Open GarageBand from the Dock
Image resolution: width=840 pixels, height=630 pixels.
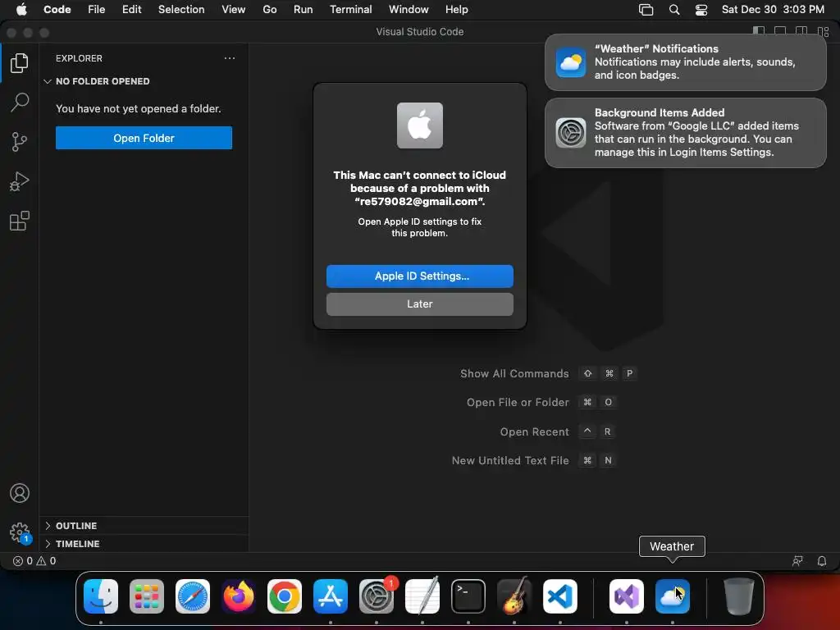[514, 596]
